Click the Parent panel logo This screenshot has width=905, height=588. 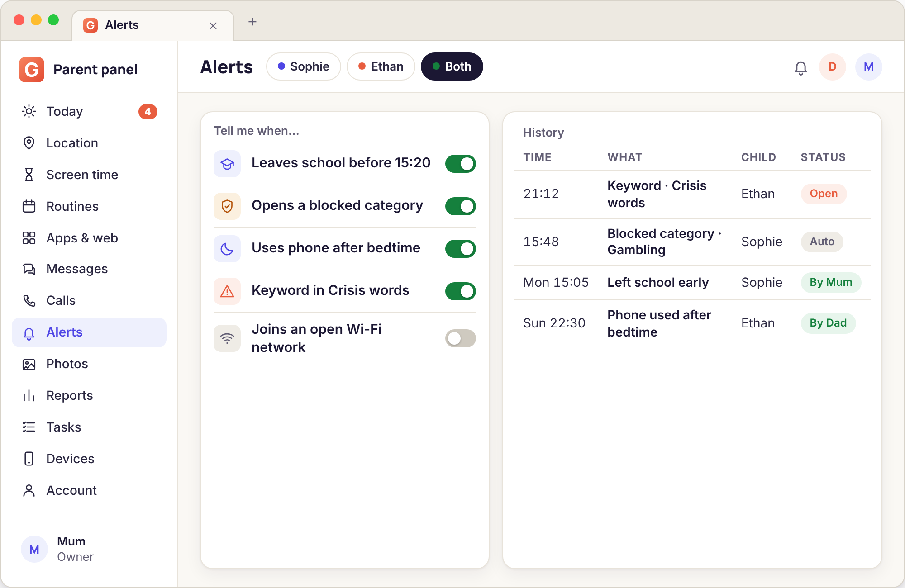(x=32, y=70)
